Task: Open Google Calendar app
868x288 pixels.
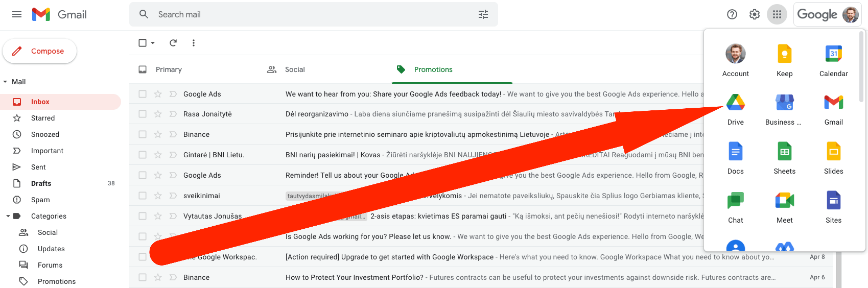Action: coord(833,61)
